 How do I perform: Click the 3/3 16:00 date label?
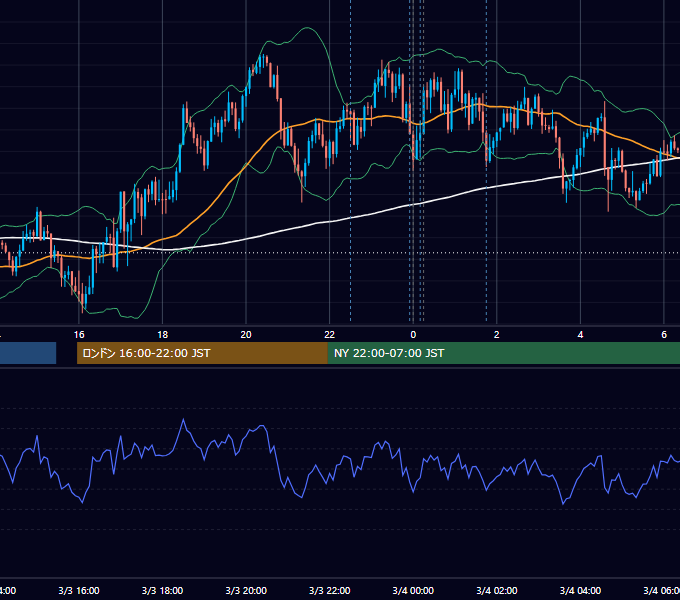tap(79, 591)
